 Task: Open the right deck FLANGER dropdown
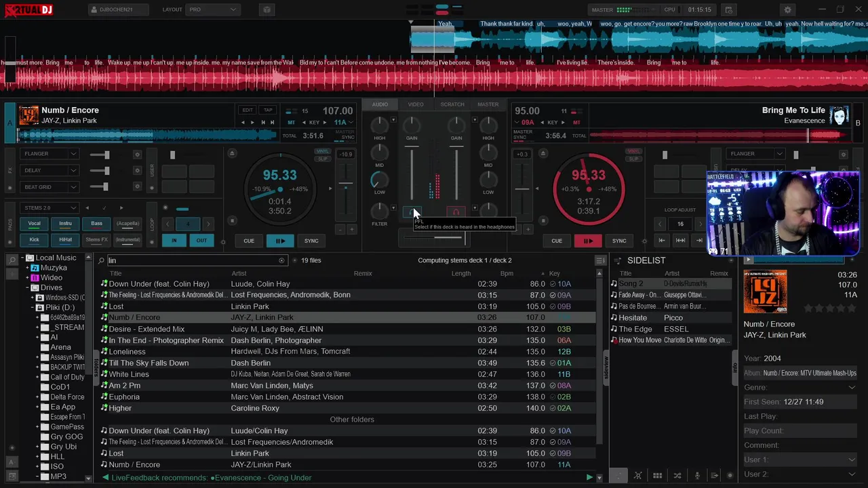(755, 154)
